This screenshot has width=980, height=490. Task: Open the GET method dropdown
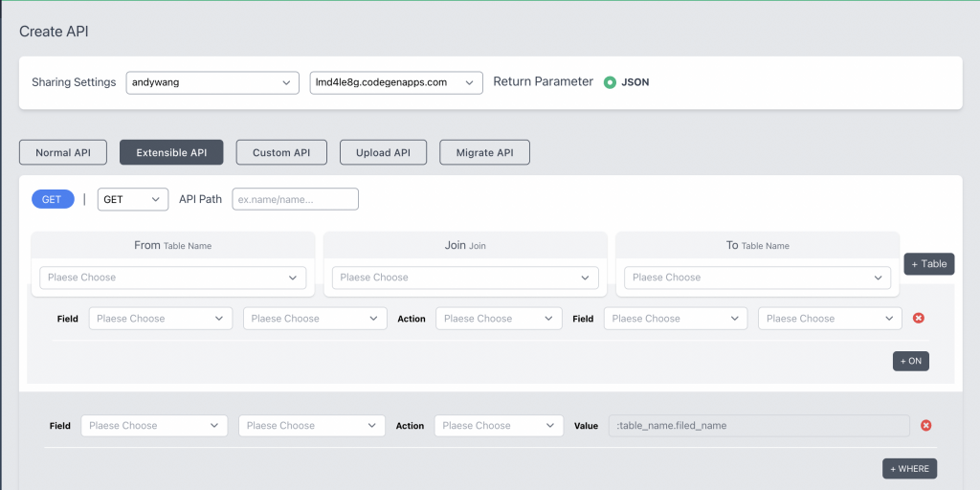(133, 199)
